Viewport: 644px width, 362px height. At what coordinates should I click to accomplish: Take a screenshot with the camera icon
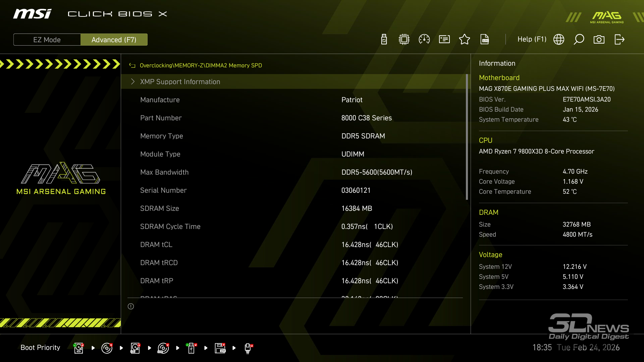tap(599, 40)
